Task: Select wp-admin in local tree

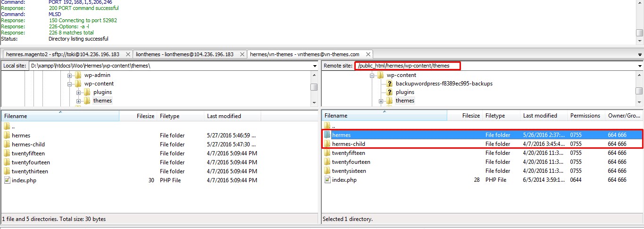Action: tap(98, 76)
